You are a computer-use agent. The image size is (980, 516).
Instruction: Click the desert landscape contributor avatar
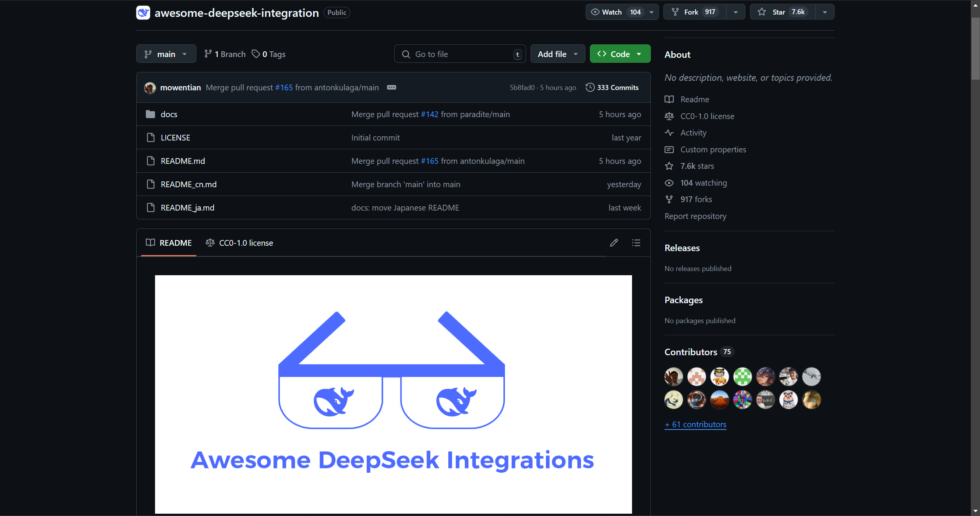[x=720, y=400]
